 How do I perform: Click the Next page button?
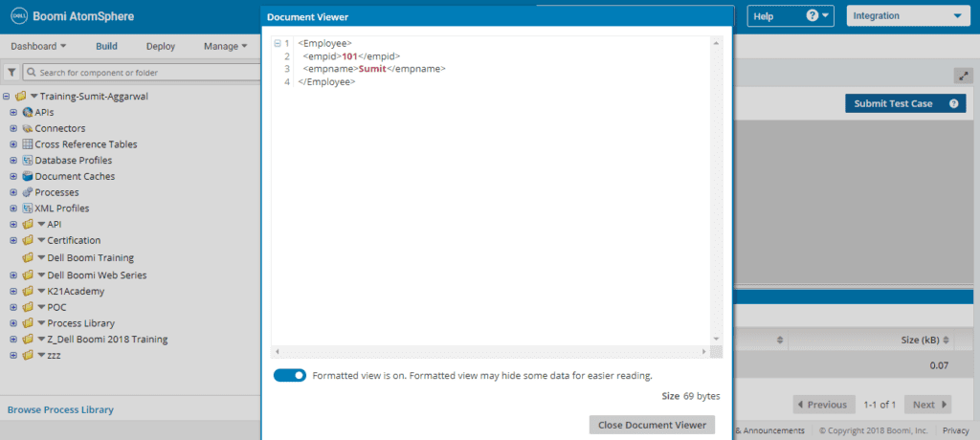tap(927, 405)
